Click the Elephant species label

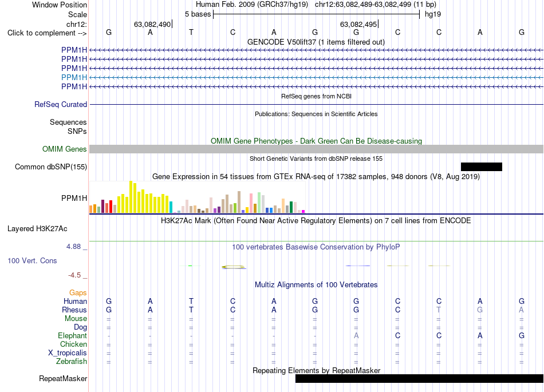point(72,336)
